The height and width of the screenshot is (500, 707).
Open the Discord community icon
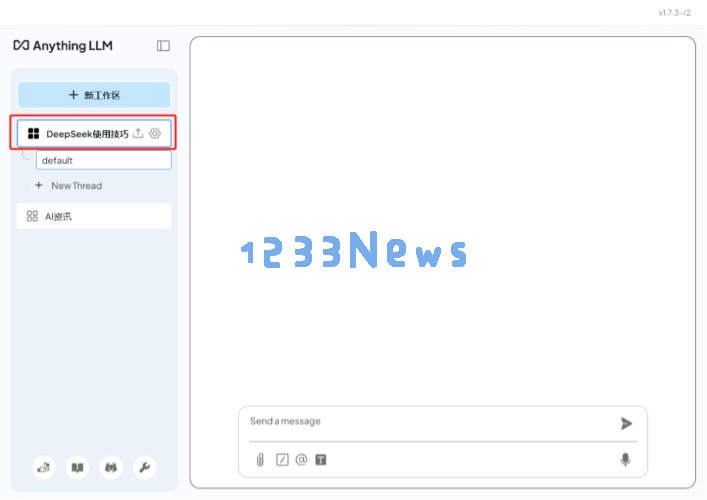[x=111, y=468]
